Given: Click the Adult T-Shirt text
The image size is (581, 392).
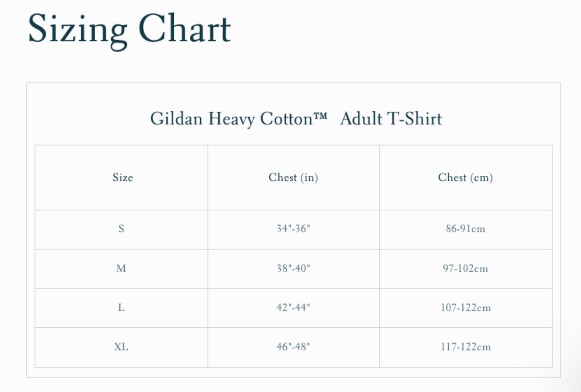Looking at the screenshot, I should click(x=391, y=119).
